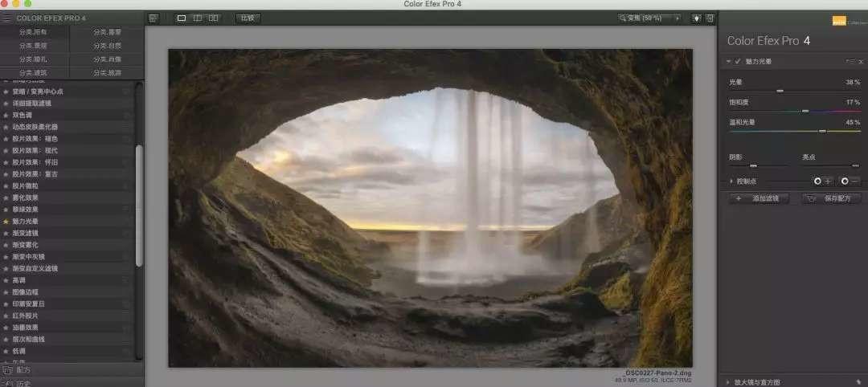868x387 pixels.
Task: Toggle the right panel visibility icon in toolbar
Action: click(710, 18)
